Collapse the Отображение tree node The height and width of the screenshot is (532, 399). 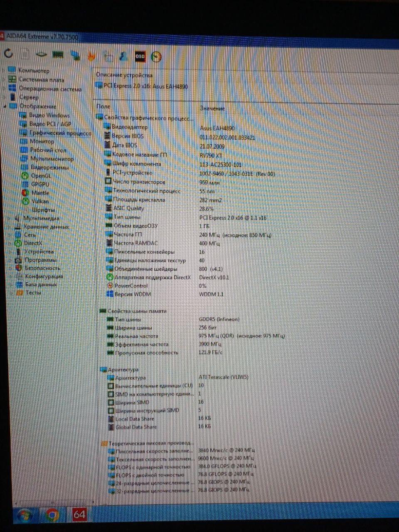coord(5,106)
